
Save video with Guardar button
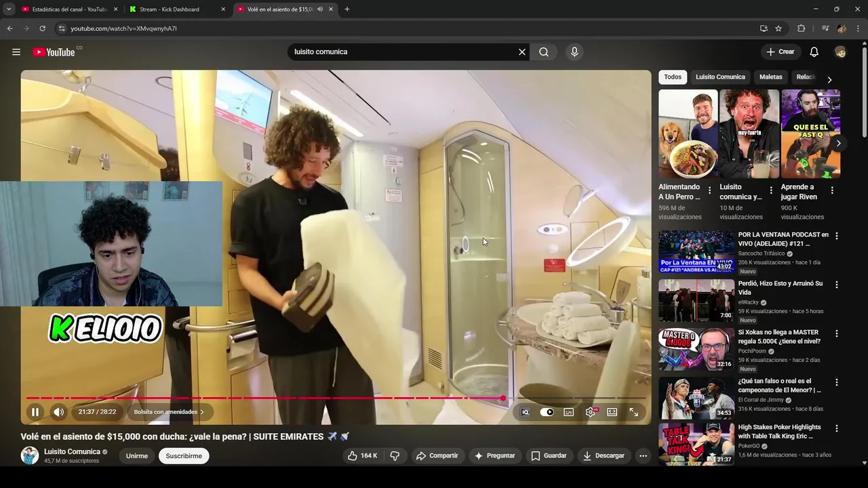(x=549, y=455)
